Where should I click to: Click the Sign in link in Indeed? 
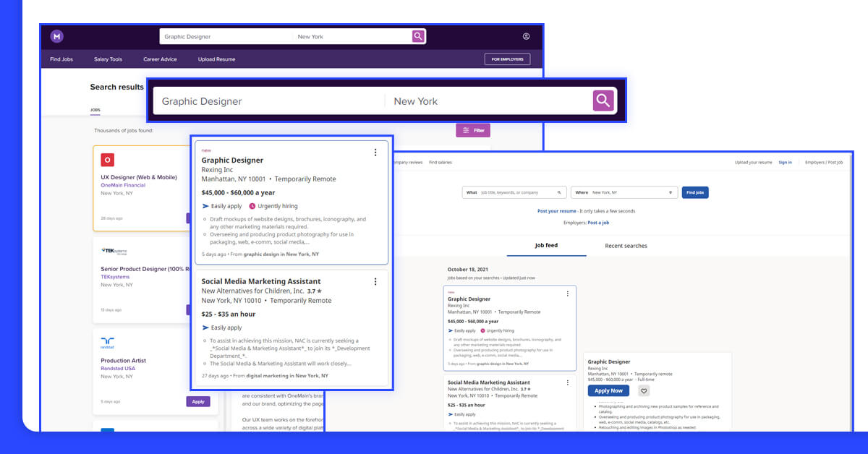(x=785, y=163)
